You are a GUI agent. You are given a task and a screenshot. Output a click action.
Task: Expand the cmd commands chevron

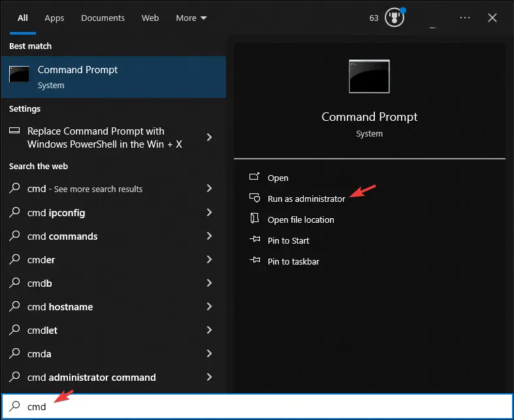[x=210, y=236]
